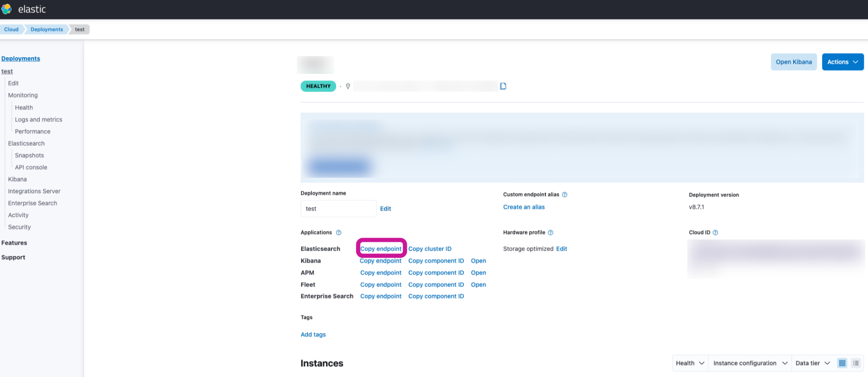This screenshot has height=377, width=868.
Task: Click the Elastic logo icon
Action: click(7, 9)
